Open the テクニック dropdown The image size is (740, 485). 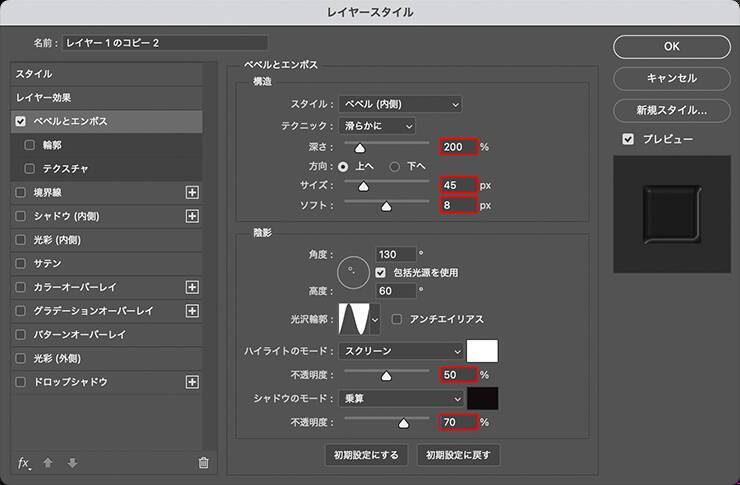[376, 126]
